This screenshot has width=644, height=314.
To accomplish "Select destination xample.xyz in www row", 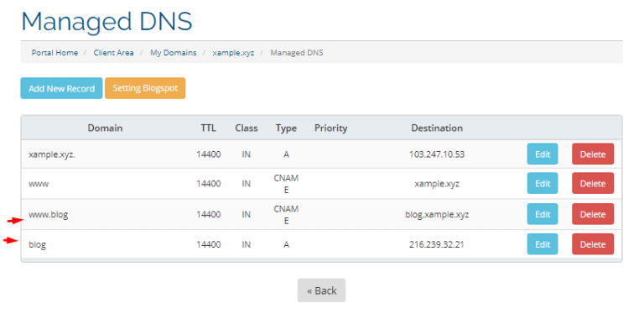I will (437, 184).
